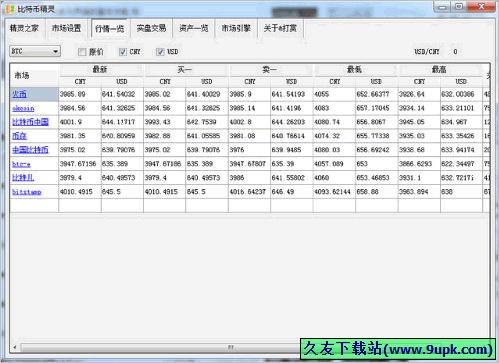499x363 pixels.
Task: Go to the 关于&打赏 tab
Action: [x=280, y=28]
